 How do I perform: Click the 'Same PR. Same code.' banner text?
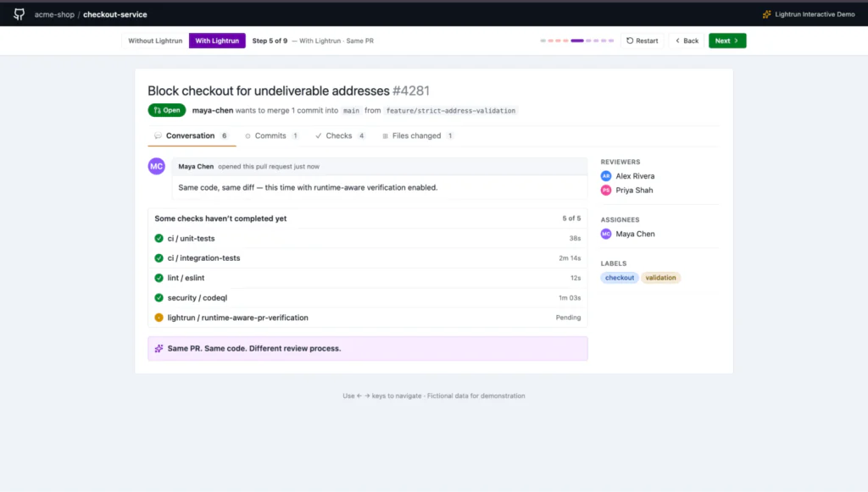254,348
